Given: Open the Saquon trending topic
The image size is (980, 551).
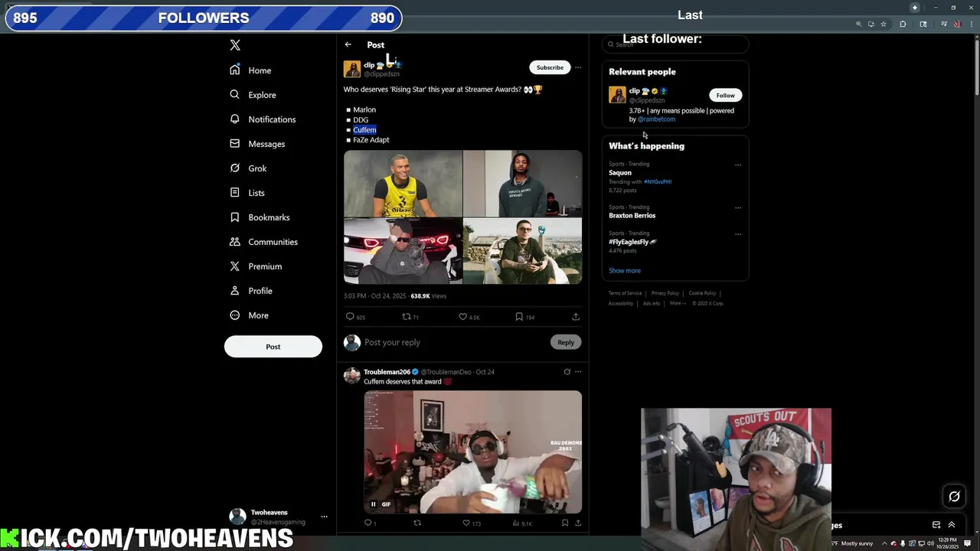Looking at the screenshot, I should point(620,173).
